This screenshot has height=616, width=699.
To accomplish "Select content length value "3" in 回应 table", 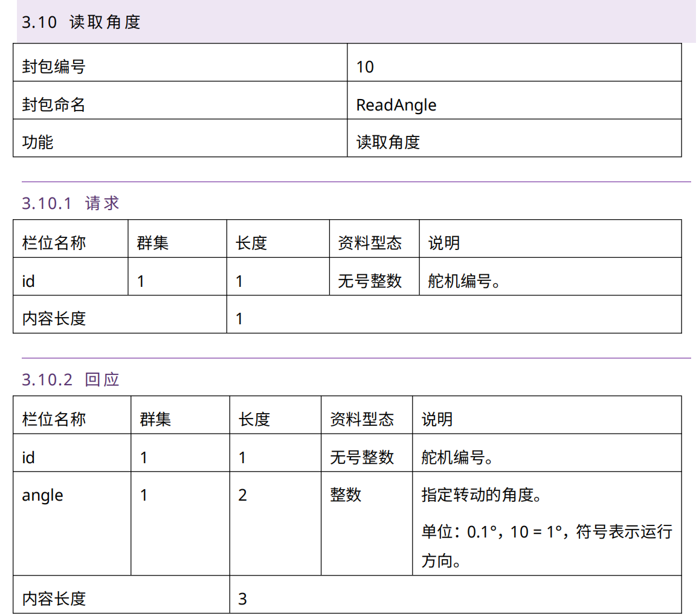I will coord(242,599).
